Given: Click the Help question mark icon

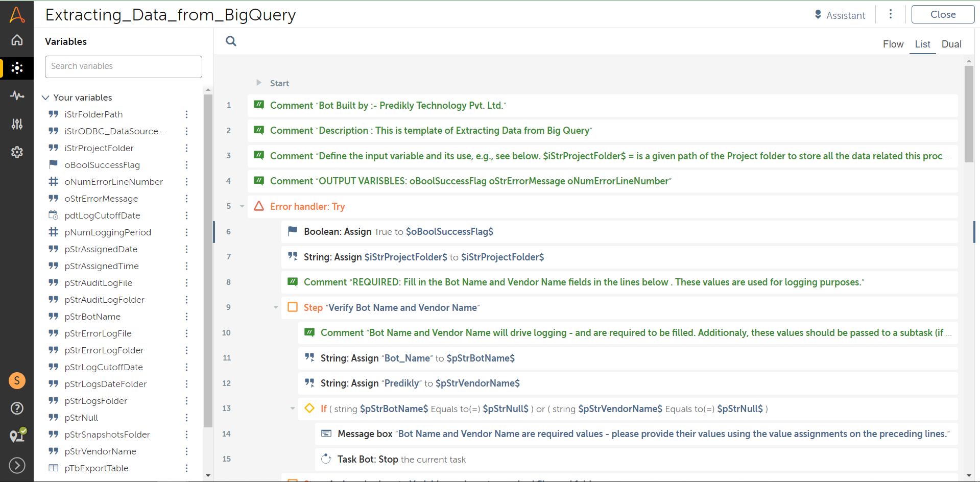Looking at the screenshot, I should tap(17, 408).
